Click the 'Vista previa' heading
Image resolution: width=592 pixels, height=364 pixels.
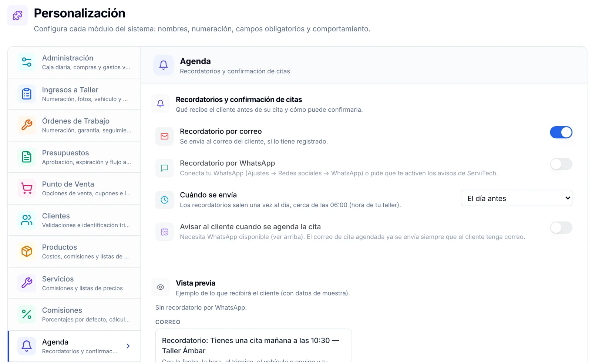[x=196, y=283]
